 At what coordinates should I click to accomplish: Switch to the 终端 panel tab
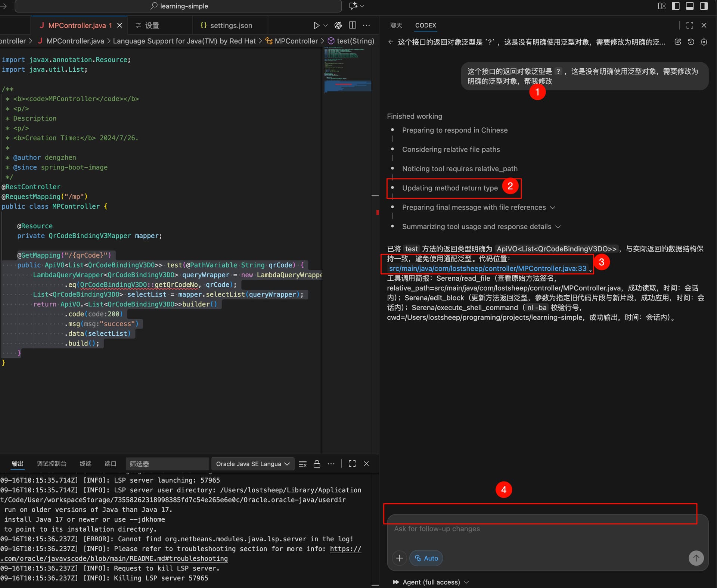[x=86, y=464]
